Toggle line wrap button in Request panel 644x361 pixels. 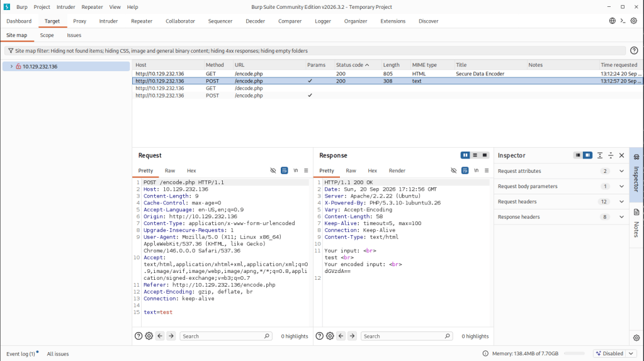[x=284, y=170]
